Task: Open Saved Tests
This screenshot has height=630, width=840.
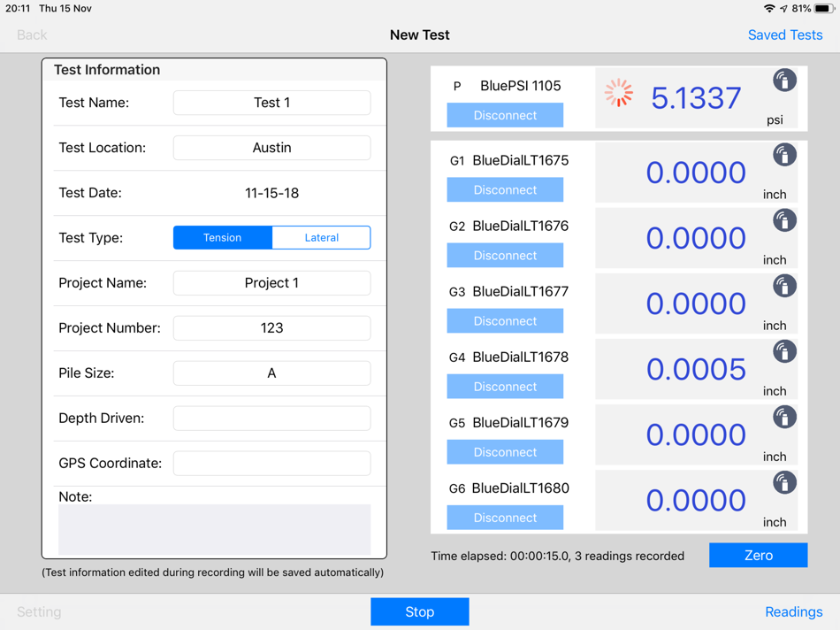Action: click(x=785, y=35)
